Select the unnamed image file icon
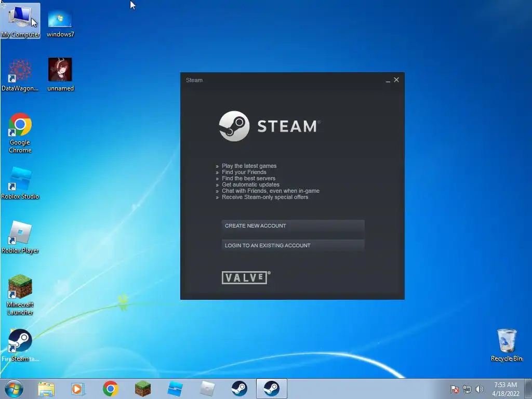Screen dimensions: 532x399 tap(60, 75)
